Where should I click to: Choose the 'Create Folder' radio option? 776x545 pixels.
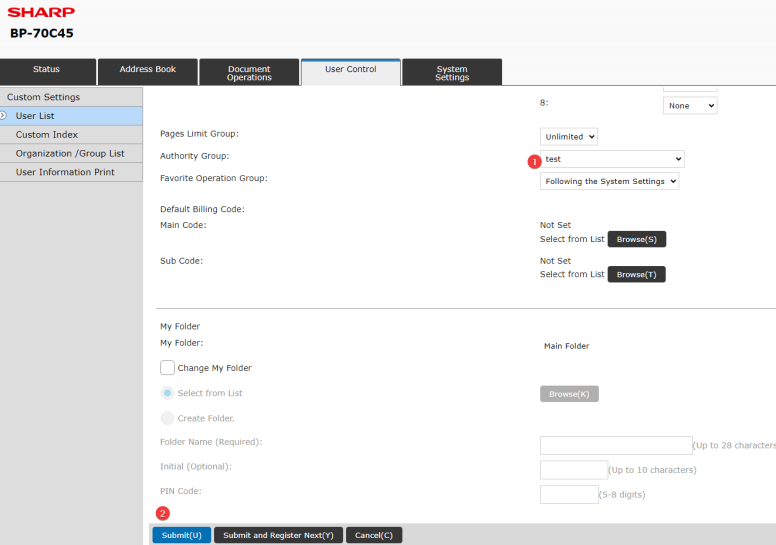[167, 418]
